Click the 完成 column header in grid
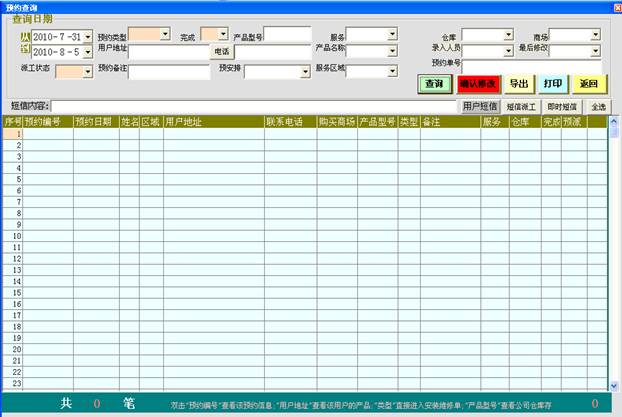 (x=551, y=122)
